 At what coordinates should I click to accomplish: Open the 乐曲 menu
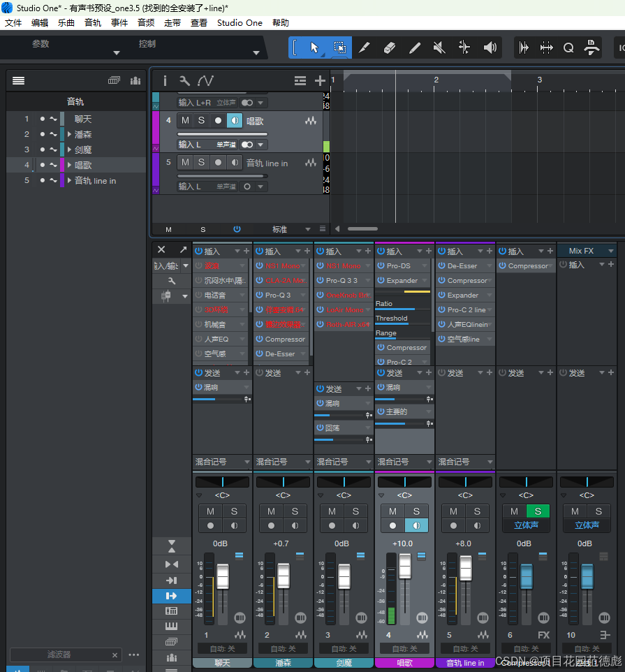(x=66, y=23)
